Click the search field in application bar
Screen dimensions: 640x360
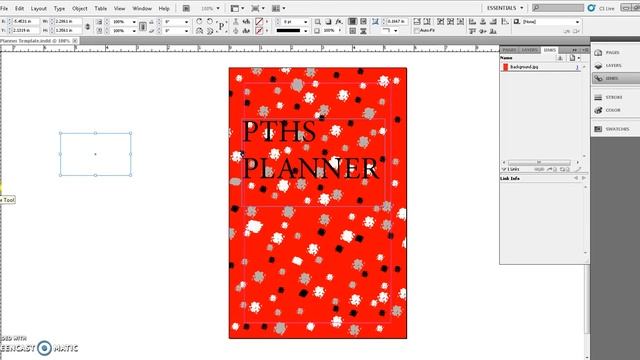[x=558, y=8]
